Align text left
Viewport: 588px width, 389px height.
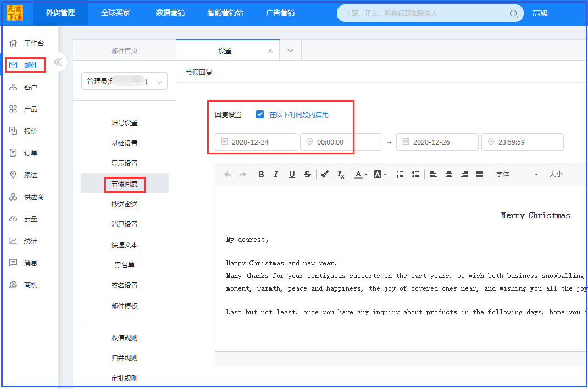[x=434, y=174]
